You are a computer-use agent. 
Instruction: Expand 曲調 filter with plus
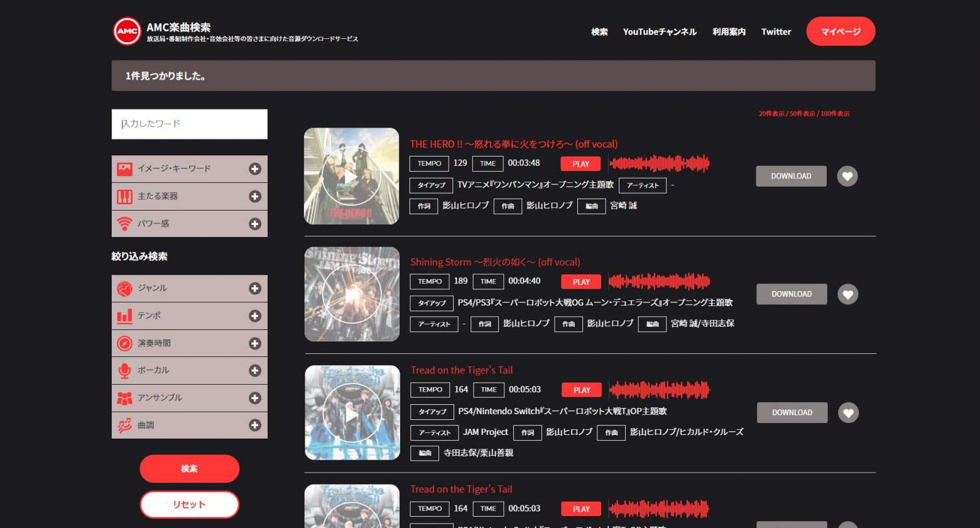[x=254, y=425]
